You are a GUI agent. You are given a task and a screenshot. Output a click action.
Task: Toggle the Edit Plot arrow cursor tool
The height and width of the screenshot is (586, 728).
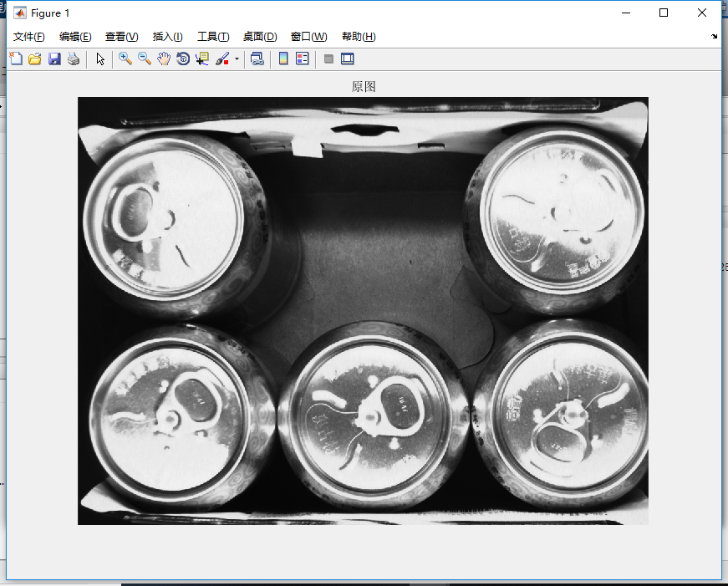(x=100, y=59)
